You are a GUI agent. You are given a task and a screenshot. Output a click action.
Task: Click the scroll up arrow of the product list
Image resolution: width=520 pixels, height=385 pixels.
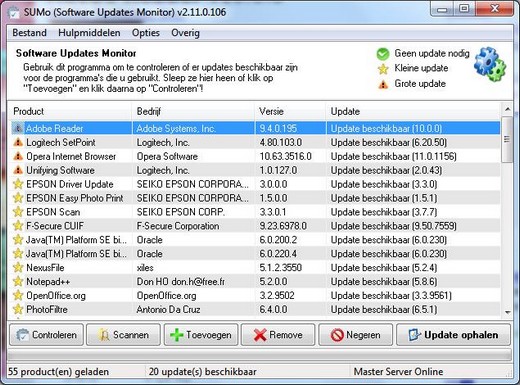pos(507,109)
